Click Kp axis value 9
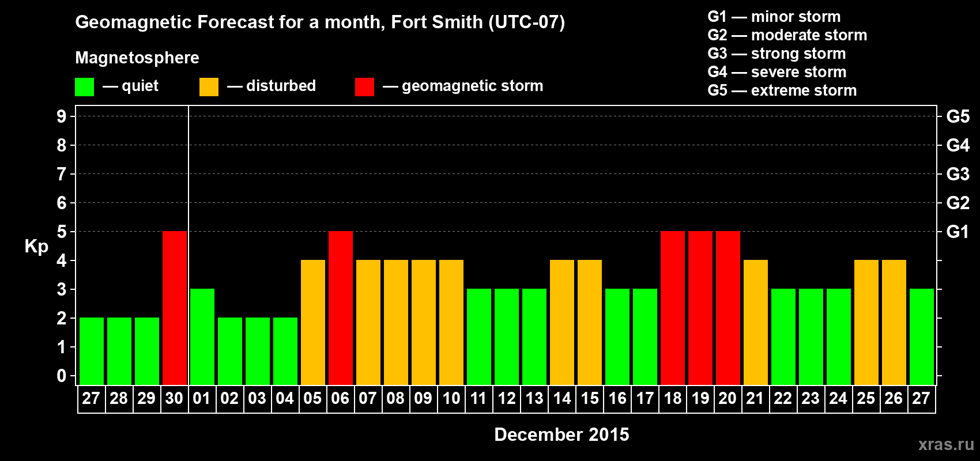This screenshot has height=461, width=980. click(x=62, y=116)
